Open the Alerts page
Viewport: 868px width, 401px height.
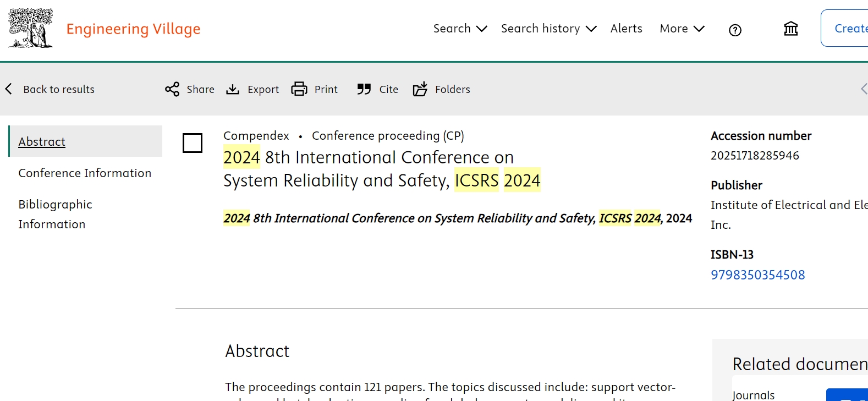tap(626, 29)
